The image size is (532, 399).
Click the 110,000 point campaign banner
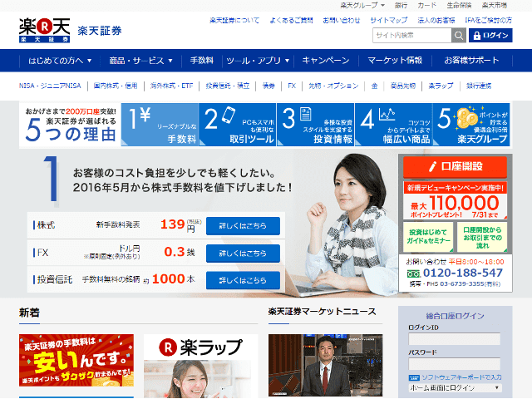(x=455, y=200)
